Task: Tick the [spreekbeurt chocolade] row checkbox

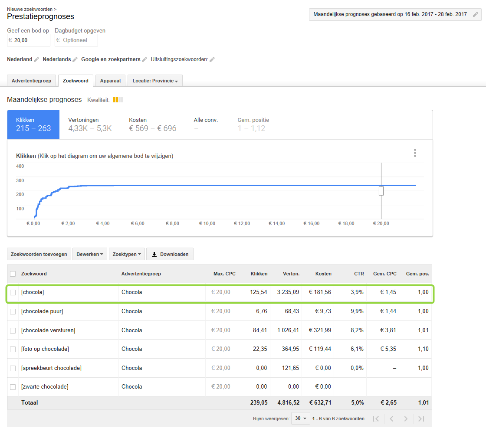Action: [x=13, y=368]
